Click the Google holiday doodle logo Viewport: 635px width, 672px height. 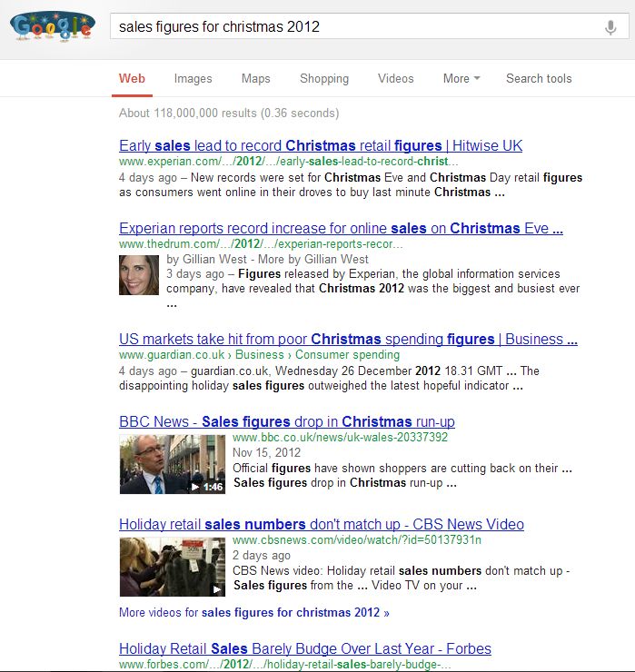(x=52, y=26)
